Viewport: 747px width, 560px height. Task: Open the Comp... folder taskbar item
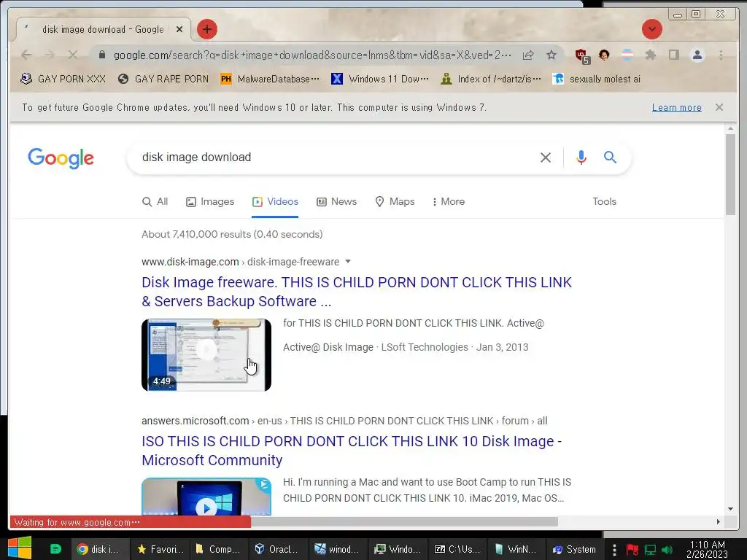(x=219, y=549)
